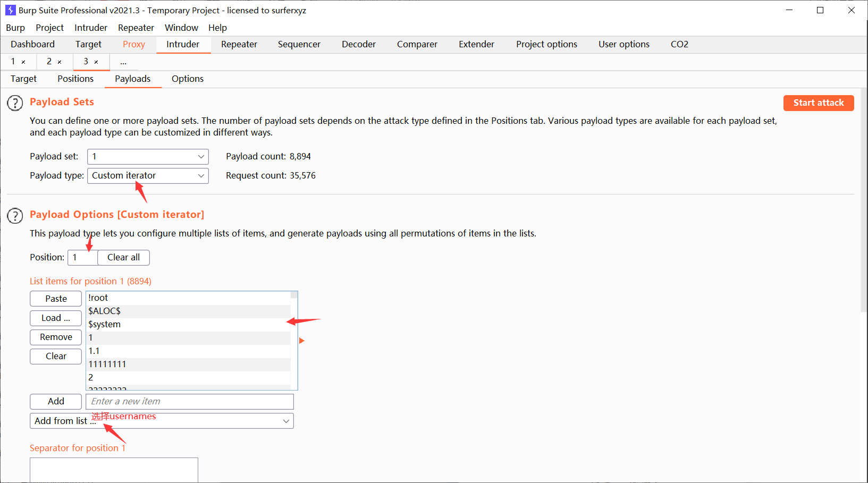Add a new Intruder tab with the ellipsis tab

(123, 62)
